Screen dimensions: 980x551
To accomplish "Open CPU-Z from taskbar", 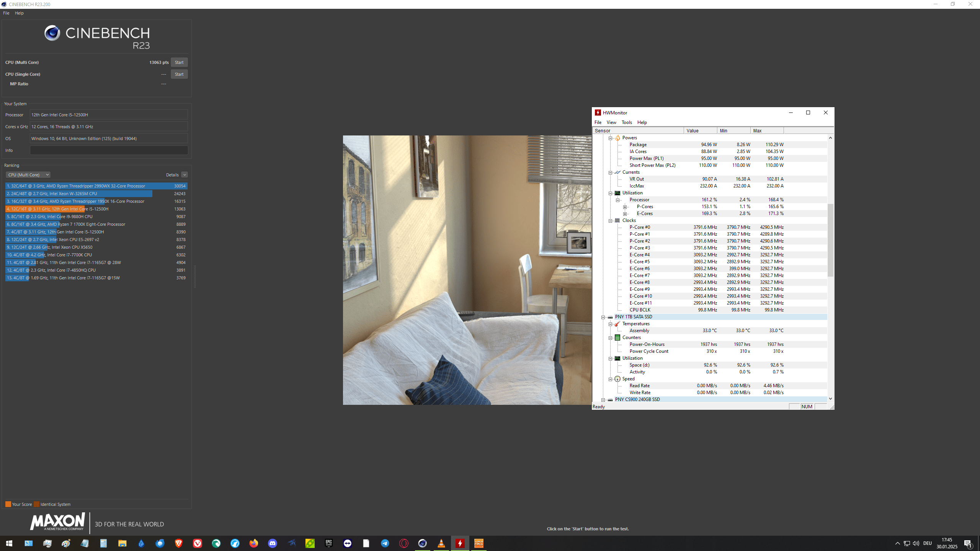I will (x=479, y=543).
